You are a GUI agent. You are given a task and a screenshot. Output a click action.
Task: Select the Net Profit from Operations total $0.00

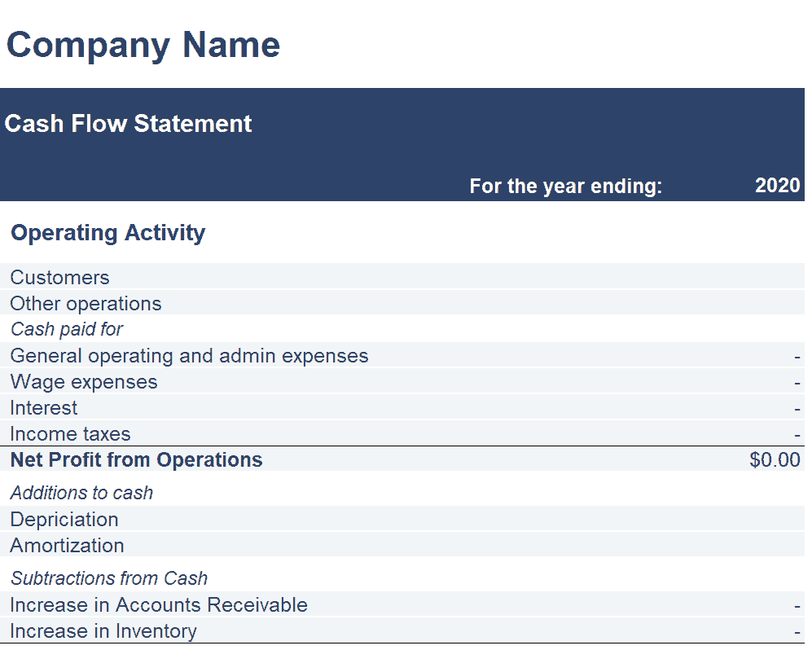[x=775, y=460]
